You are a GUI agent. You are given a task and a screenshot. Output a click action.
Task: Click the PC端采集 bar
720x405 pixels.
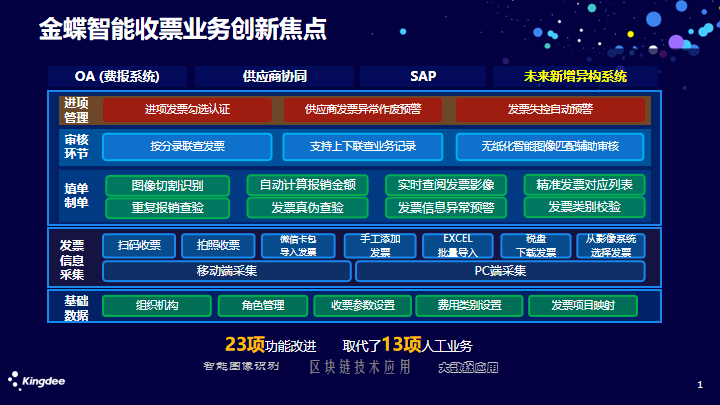click(500, 271)
